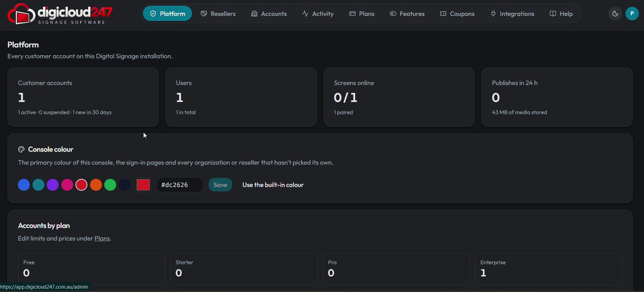644x292 pixels.
Task: Open the Plans tab
Action: (362, 14)
